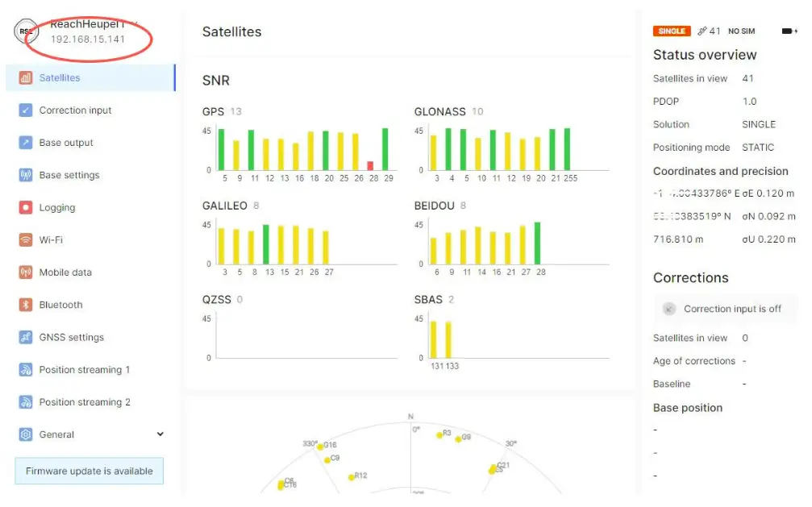Click the Logging record icon

coord(25,208)
